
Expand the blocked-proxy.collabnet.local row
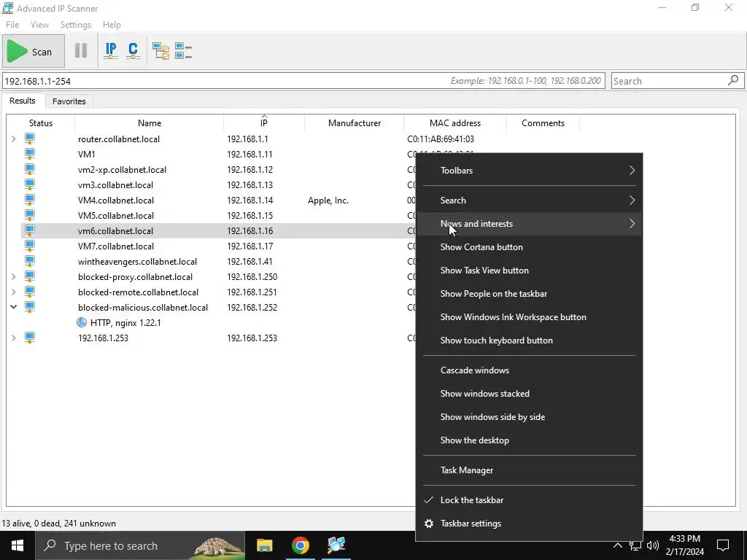click(13, 276)
